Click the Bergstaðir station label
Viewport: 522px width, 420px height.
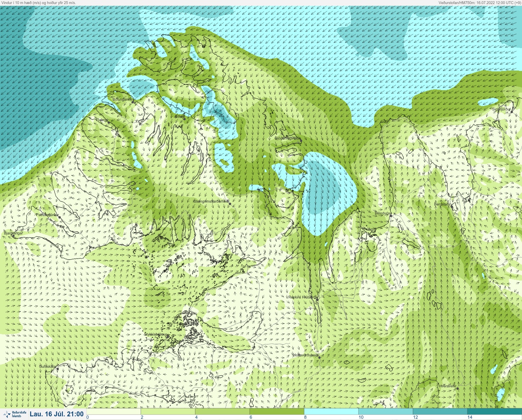pyautogui.click(x=443, y=204)
